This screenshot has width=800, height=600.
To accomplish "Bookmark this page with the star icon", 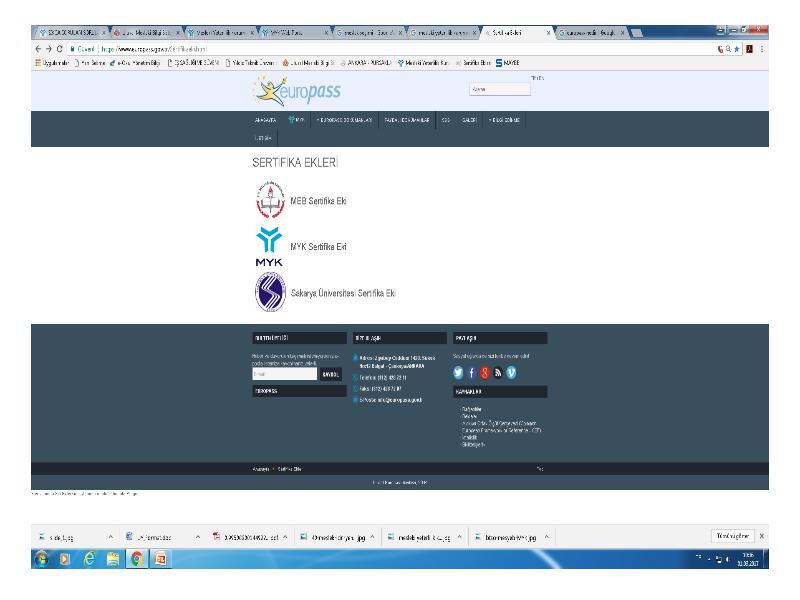I will (x=736, y=49).
